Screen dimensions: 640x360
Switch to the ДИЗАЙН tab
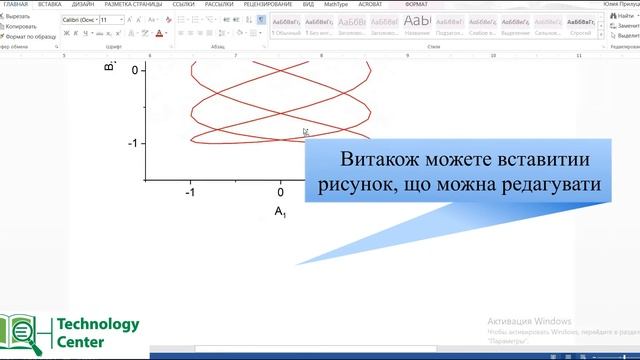[x=83, y=4]
